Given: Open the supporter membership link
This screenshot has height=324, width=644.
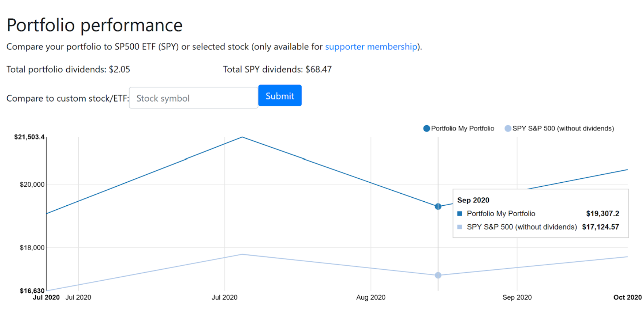Looking at the screenshot, I should click(371, 47).
